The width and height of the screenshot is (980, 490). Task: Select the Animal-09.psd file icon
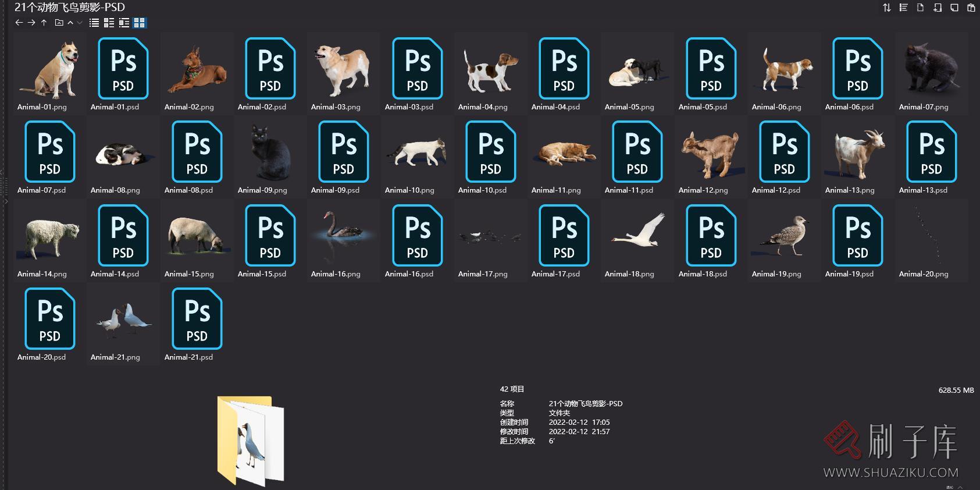point(343,152)
